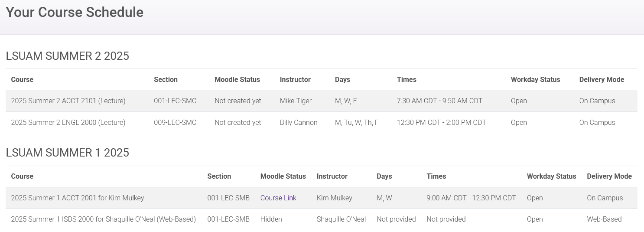Click Moodle Status header in Summer 1 table

pyautogui.click(x=283, y=176)
